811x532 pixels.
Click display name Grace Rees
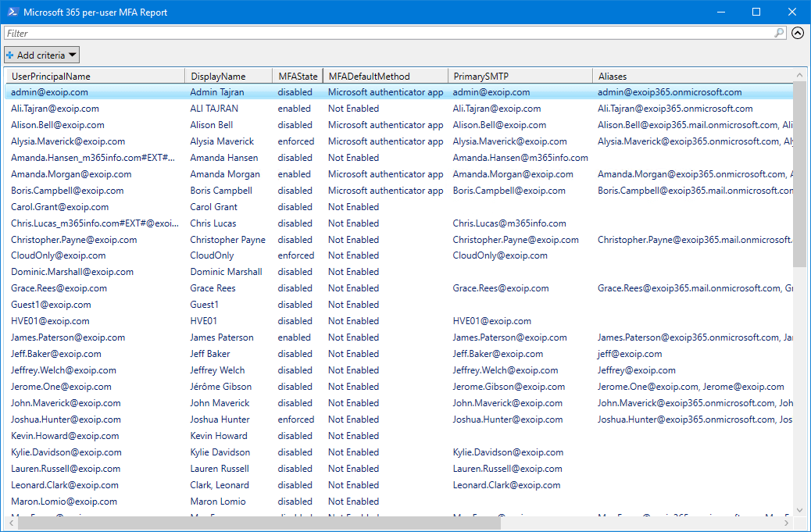(x=213, y=288)
